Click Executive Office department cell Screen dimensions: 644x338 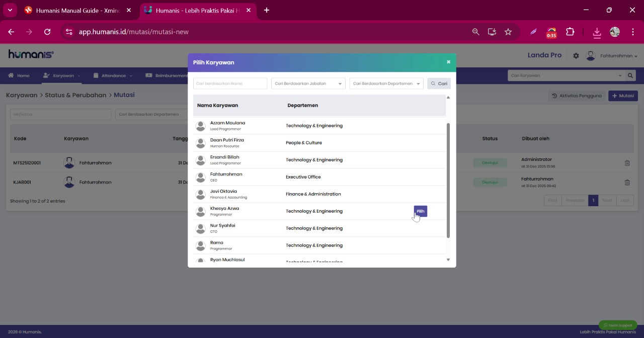tap(303, 177)
